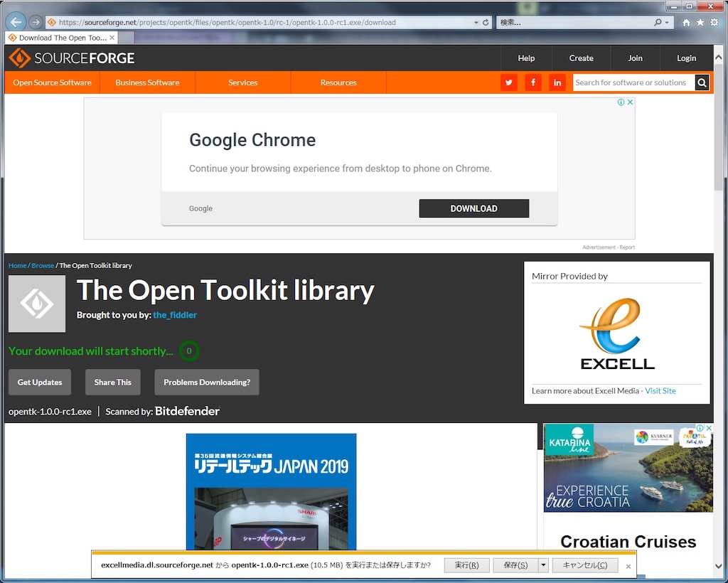Image resolution: width=728 pixels, height=583 pixels.
Task: Click the search magnifier in browser search box
Action: pyautogui.click(x=658, y=22)
